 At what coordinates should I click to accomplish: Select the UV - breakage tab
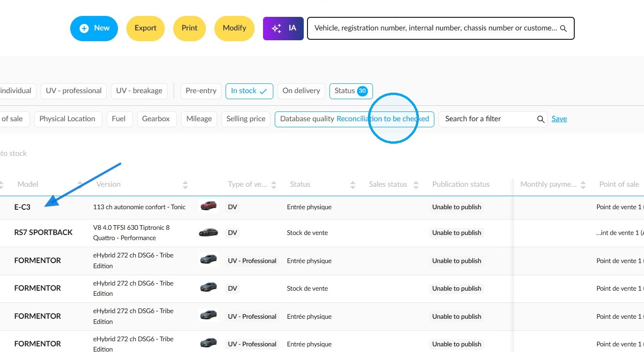(139, 91)
